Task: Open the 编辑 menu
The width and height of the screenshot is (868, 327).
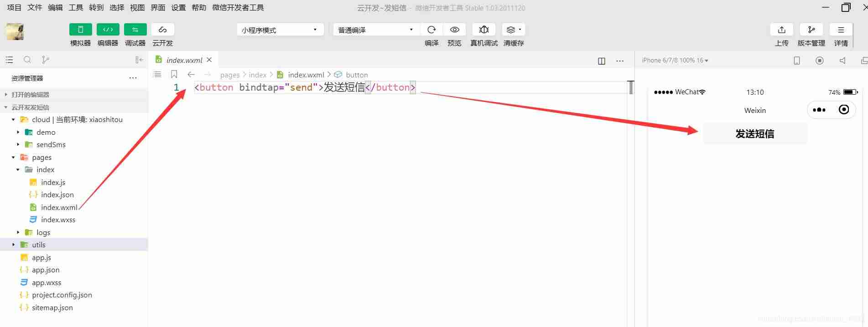Action: [x=55, y=8]
